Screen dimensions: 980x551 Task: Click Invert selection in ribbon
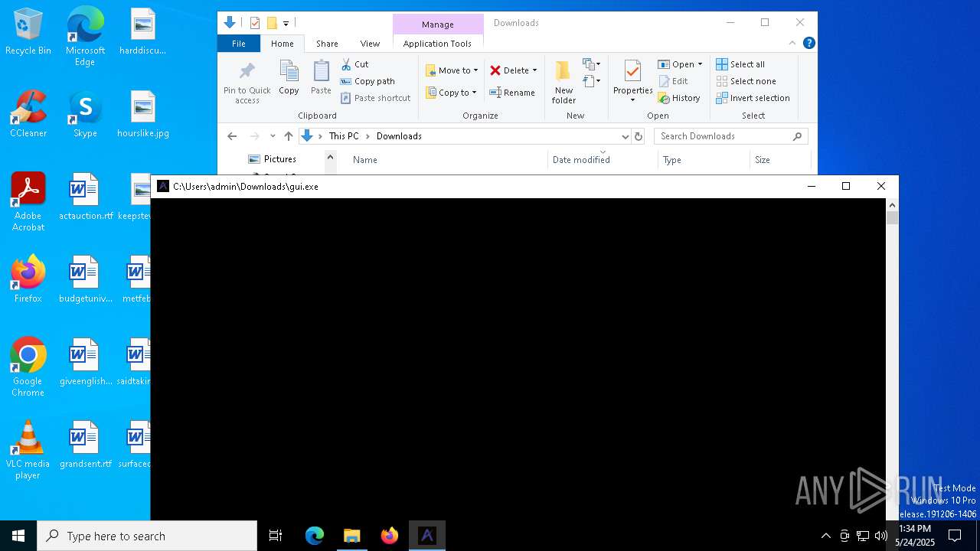(753, 98)
